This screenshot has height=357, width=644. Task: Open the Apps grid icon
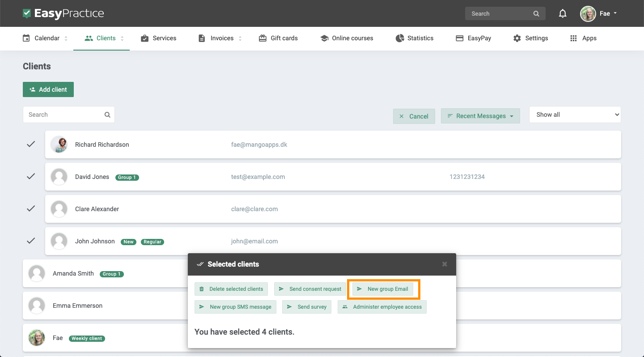(x=573, y=38)
